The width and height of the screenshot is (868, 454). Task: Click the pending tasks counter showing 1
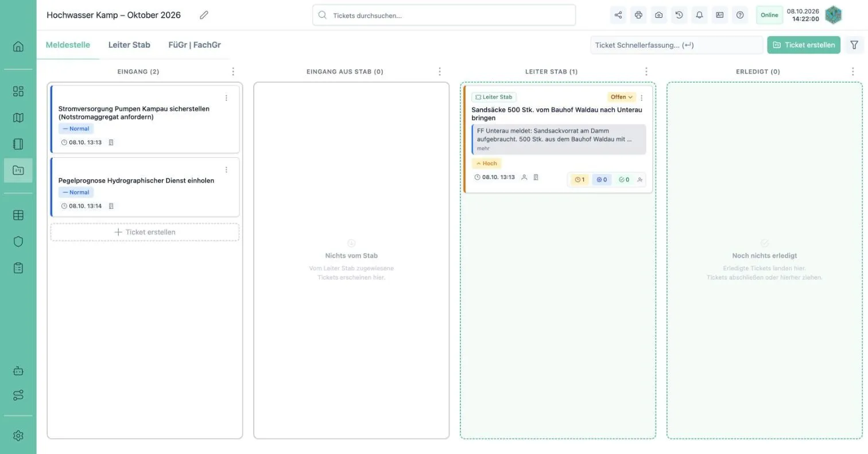point(580,180)
